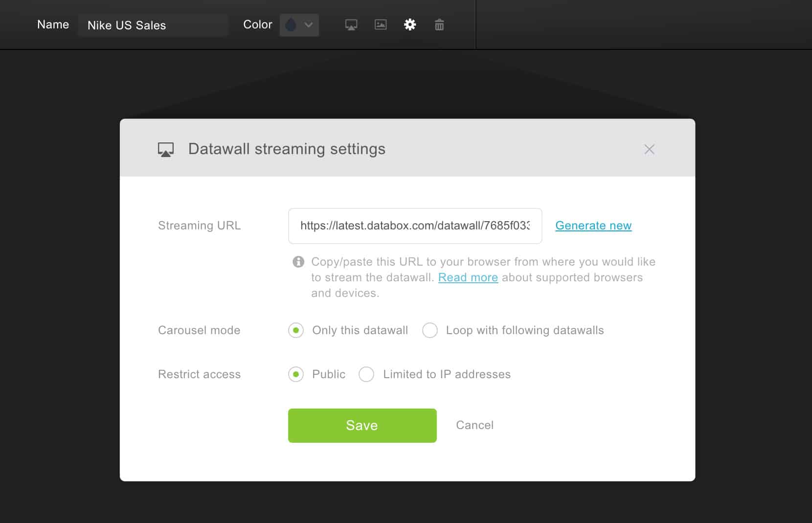The width and height of the screenshot is (812, 523).
Task: Open datawall streaming settings from top toolbar
Action: click(x=351, y=25)
